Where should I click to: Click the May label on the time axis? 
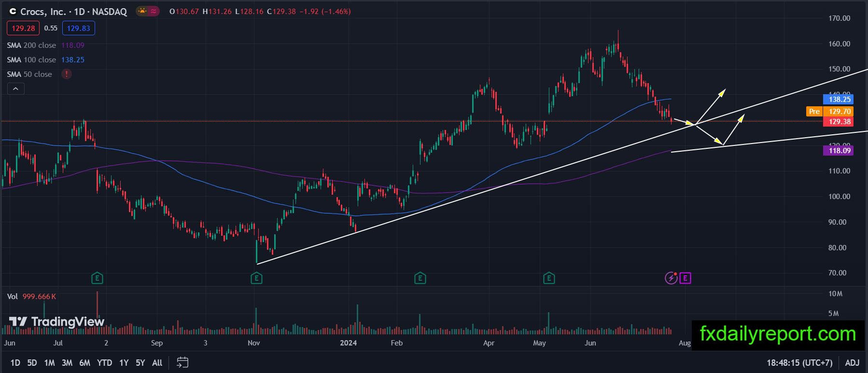tap(539, 343)
